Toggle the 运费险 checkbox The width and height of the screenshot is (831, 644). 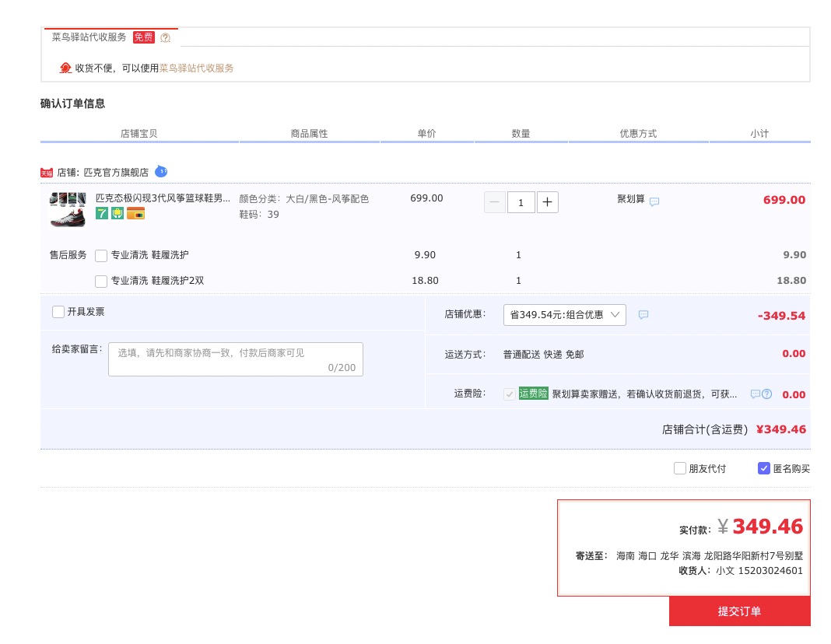(510, 394)
